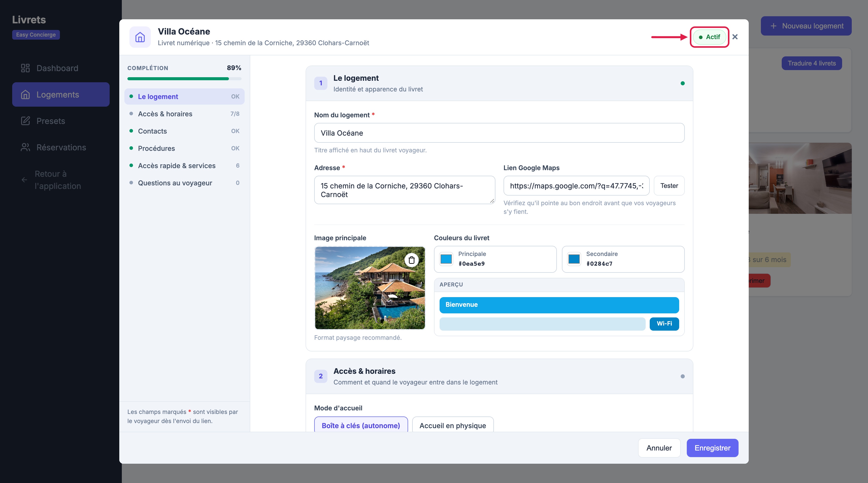Close the Villa Océane dialog
The width and height of the screenshot is (868, 483).
735,37
